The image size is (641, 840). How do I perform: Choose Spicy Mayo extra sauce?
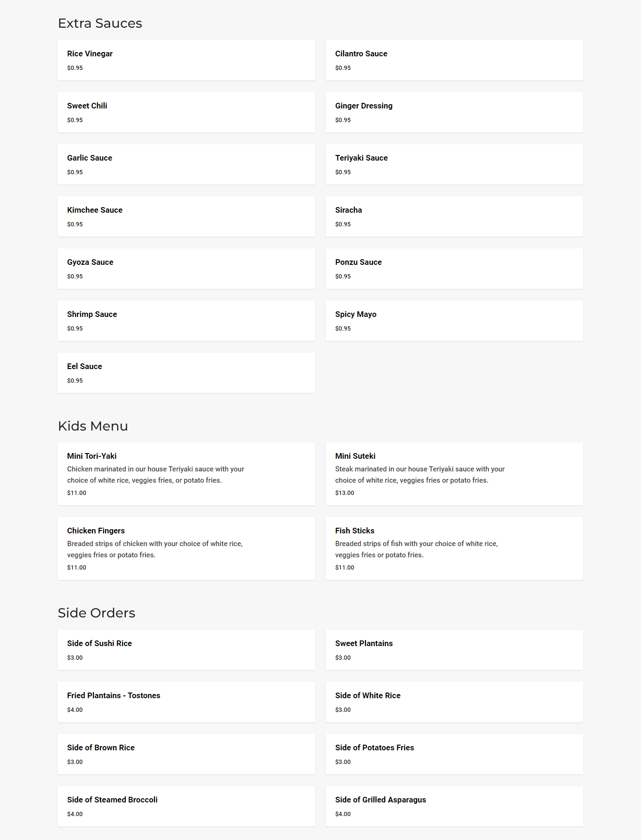point(454,321)
